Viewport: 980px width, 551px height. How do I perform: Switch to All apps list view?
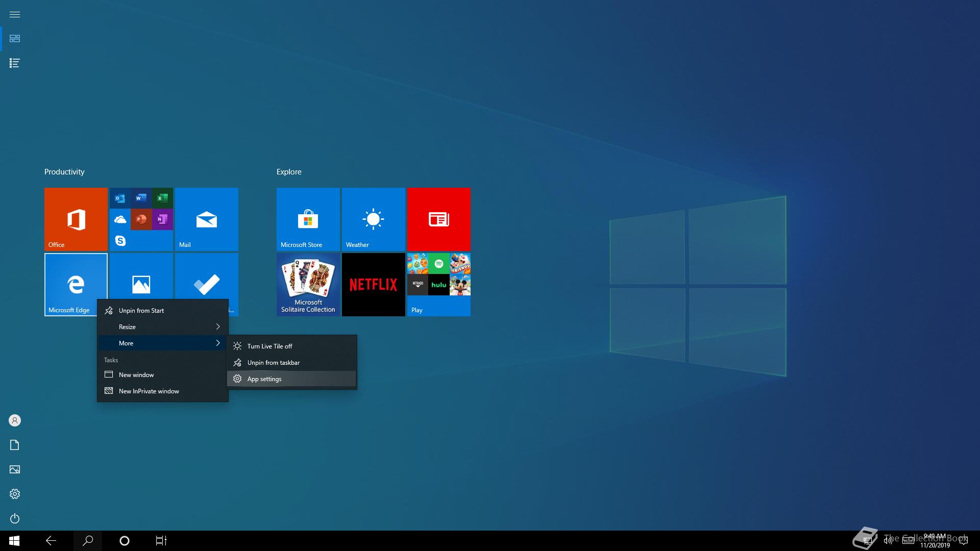point(15,63)
